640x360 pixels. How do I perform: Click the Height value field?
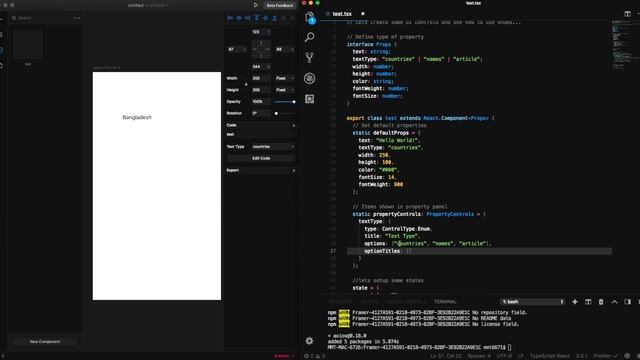click(260, 90)
